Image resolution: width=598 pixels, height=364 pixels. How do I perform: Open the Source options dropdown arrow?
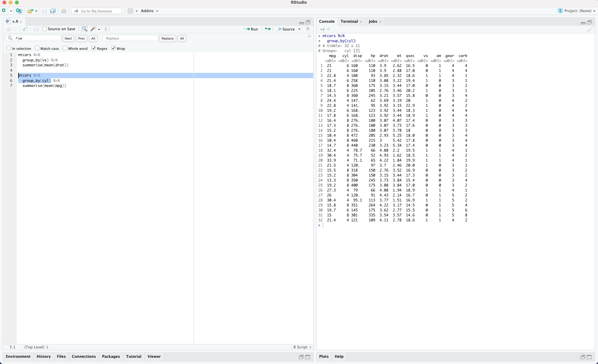coord(299,29)
